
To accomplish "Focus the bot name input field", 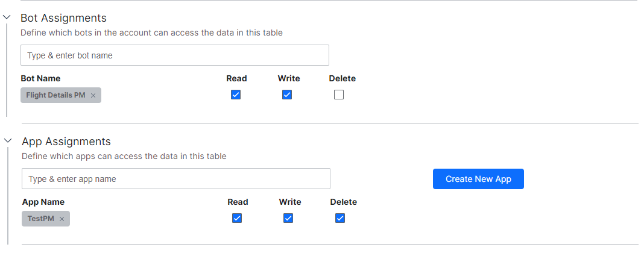I will (175, 55).
